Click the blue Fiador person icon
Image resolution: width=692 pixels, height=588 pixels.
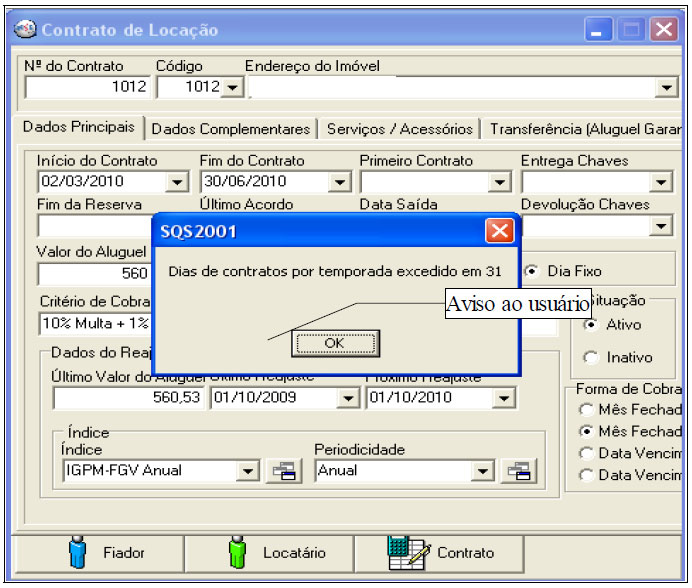point(78,552)
